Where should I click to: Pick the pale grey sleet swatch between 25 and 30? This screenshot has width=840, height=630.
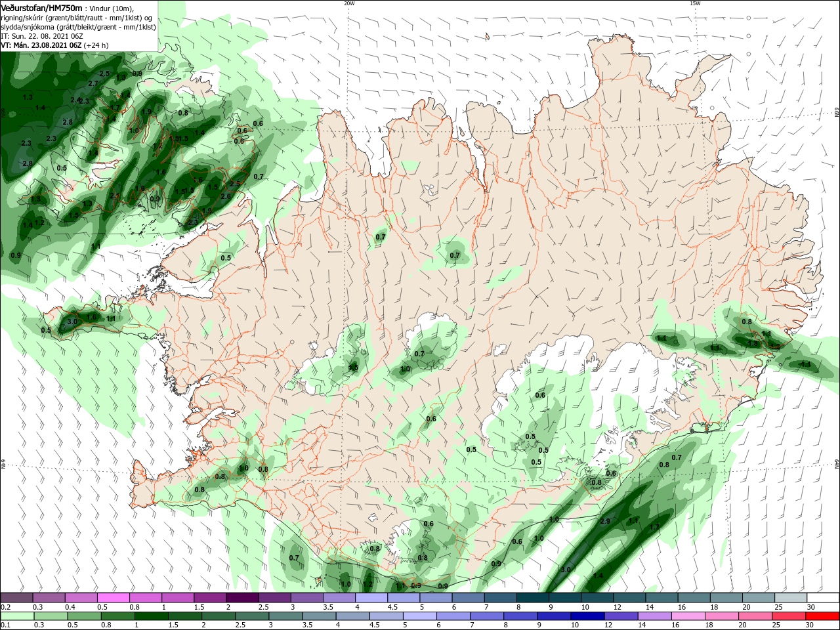pyautogui.click(x=791, y=598)
